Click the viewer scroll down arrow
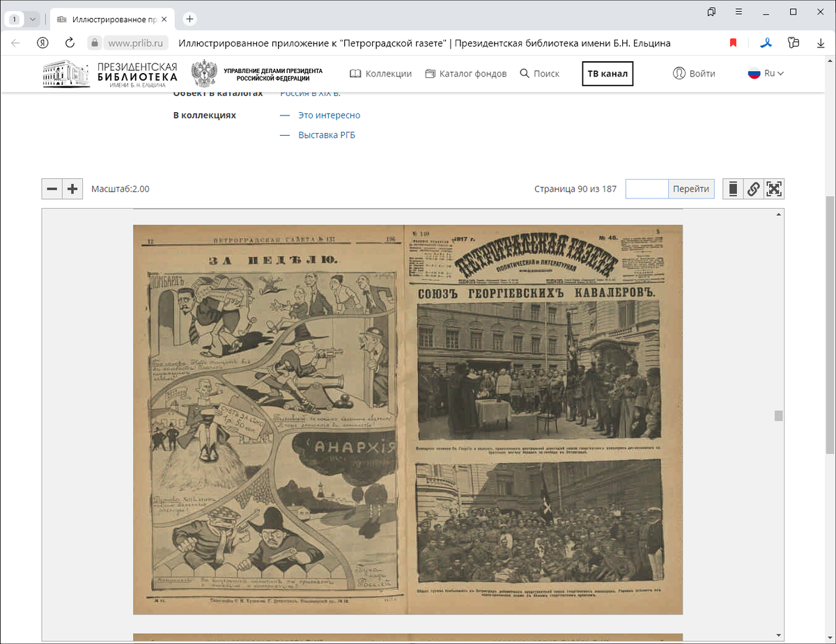Screen dimensions: 836x644 tap(779, 634)
